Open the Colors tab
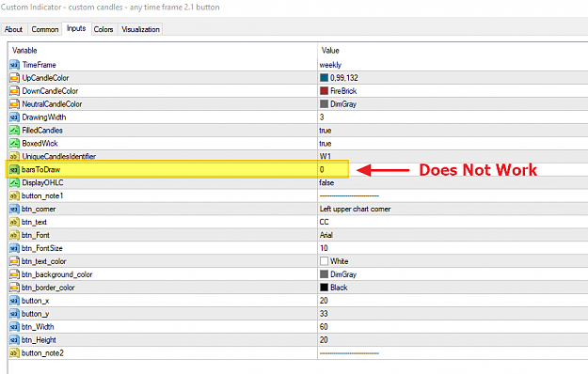 (x=103, y=29)
